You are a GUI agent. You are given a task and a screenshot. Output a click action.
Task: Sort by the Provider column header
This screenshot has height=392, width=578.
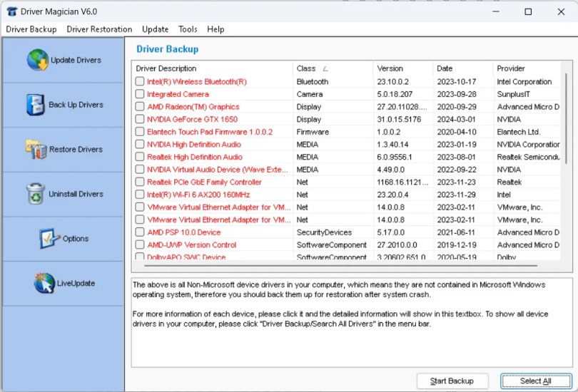click(527, 68)
